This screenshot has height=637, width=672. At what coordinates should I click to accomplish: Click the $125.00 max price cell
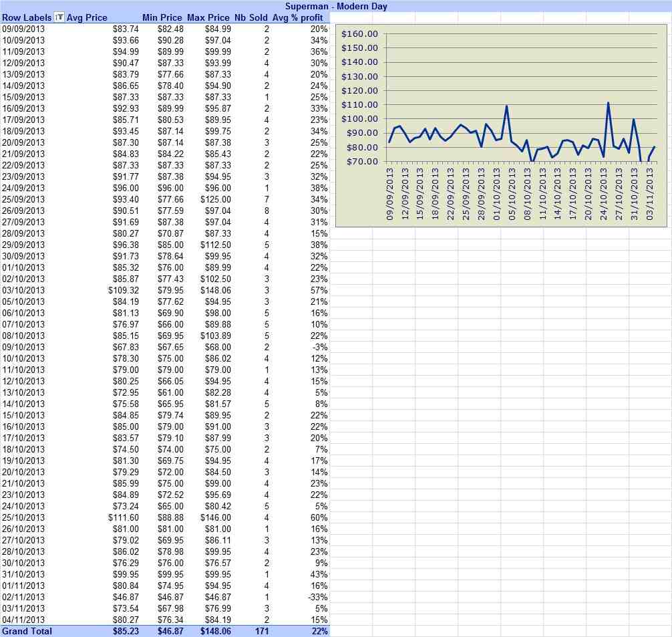click(216, 199)
